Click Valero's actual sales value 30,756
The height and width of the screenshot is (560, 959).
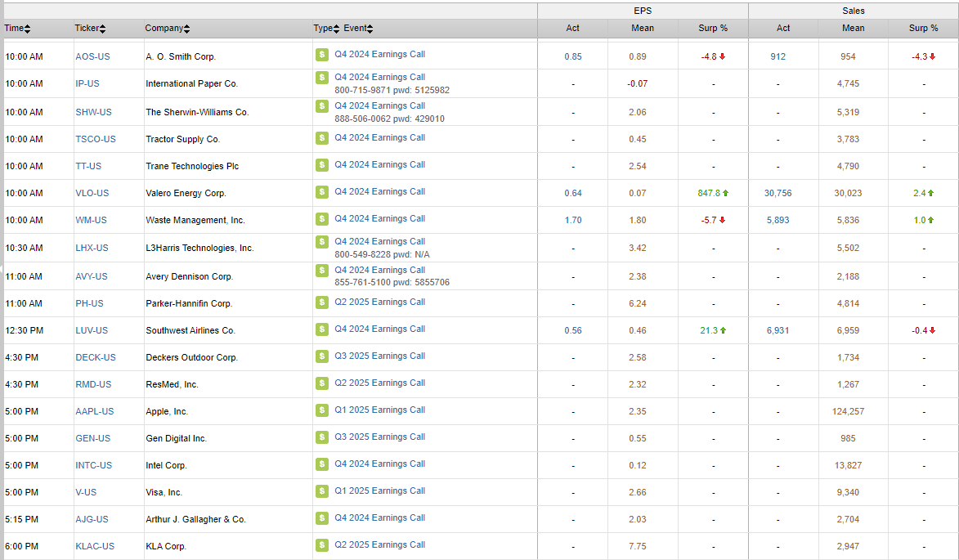pos(778,193)
